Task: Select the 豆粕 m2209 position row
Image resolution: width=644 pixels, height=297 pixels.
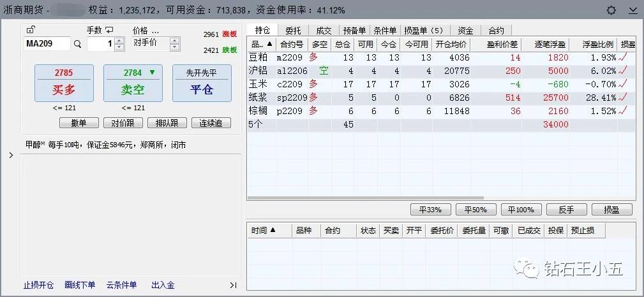Action: tap(441, 57)
